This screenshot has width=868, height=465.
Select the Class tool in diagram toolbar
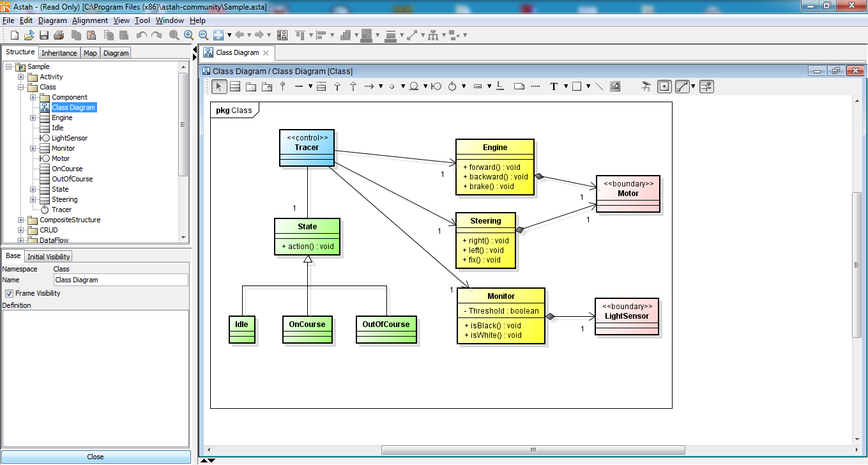coord(235,86)
